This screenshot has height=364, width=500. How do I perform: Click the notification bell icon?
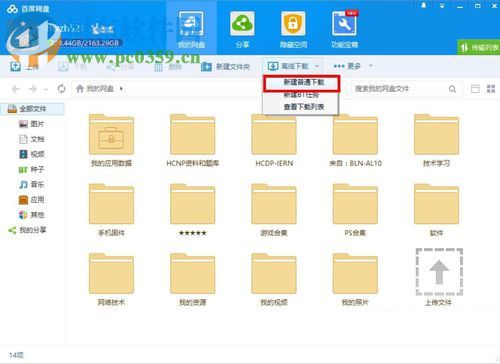pos(424,6)
